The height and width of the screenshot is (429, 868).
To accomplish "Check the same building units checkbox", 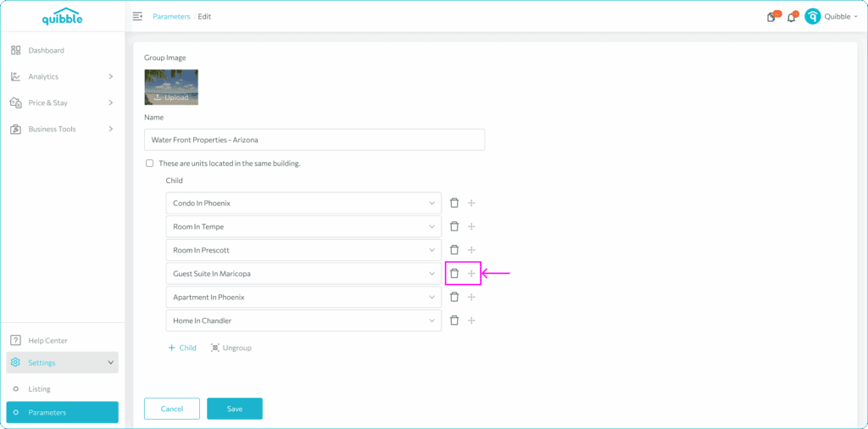I will 149,164.
